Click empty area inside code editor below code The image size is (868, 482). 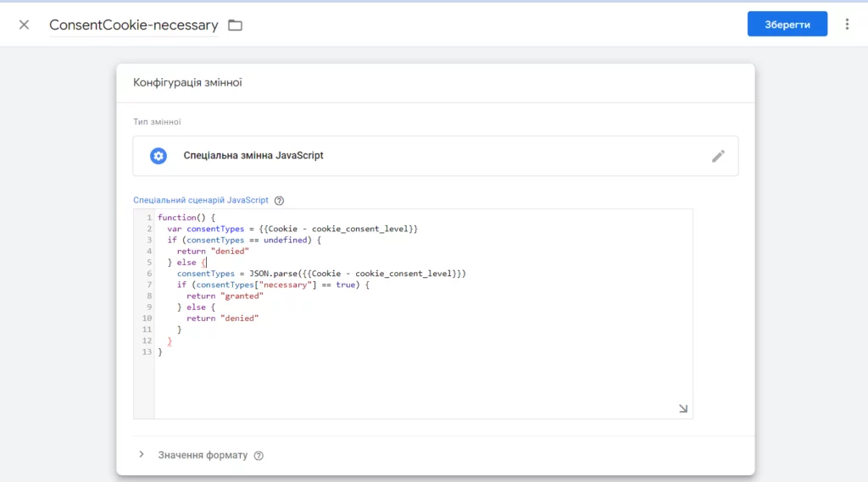[x=424, y=387]
